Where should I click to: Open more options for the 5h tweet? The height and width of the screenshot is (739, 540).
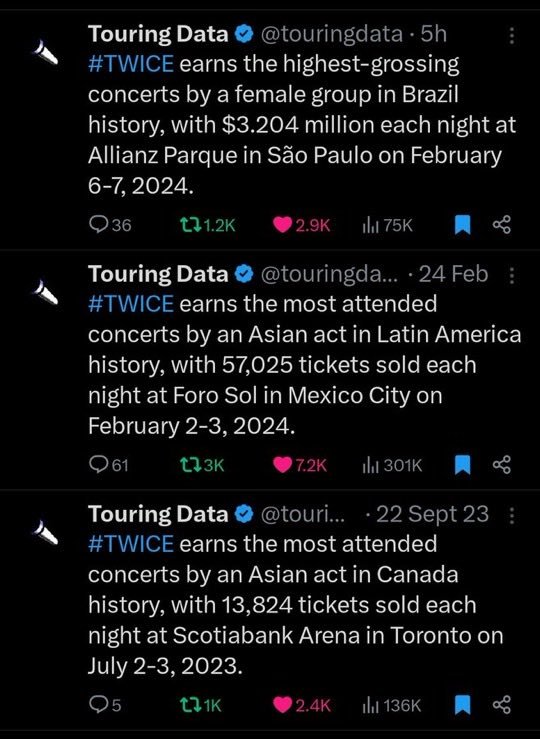tap(512, 35)
